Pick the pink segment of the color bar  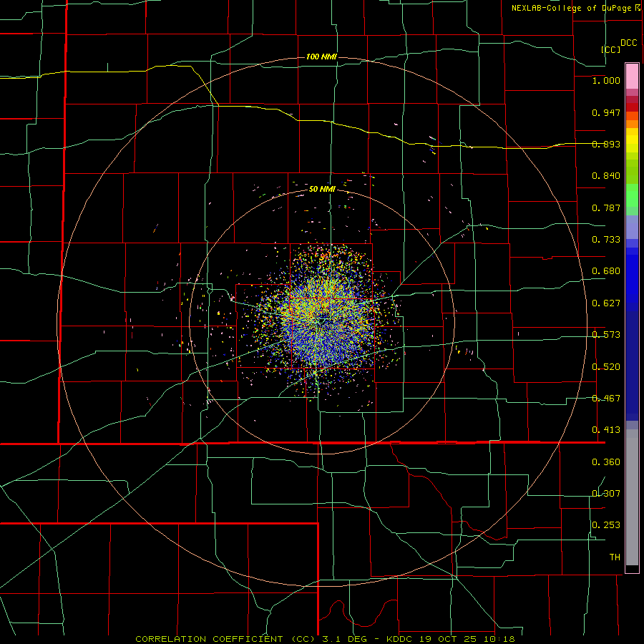632,77
